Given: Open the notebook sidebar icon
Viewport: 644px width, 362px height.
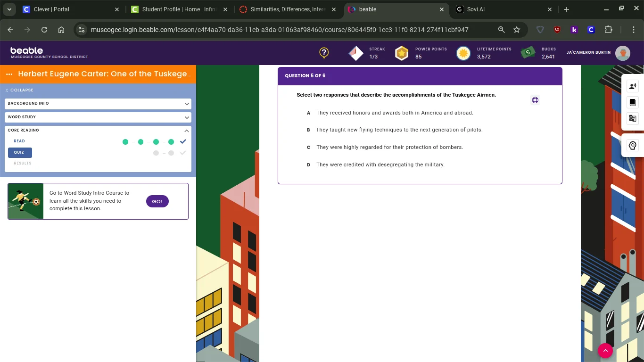Looking at the screenshot, I should (633, 102).
